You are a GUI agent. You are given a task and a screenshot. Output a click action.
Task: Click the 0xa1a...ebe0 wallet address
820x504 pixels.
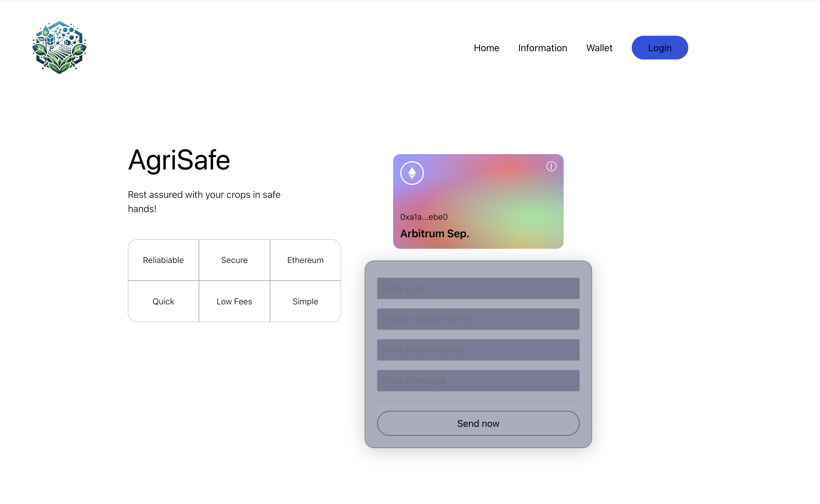tap(424, 217)
